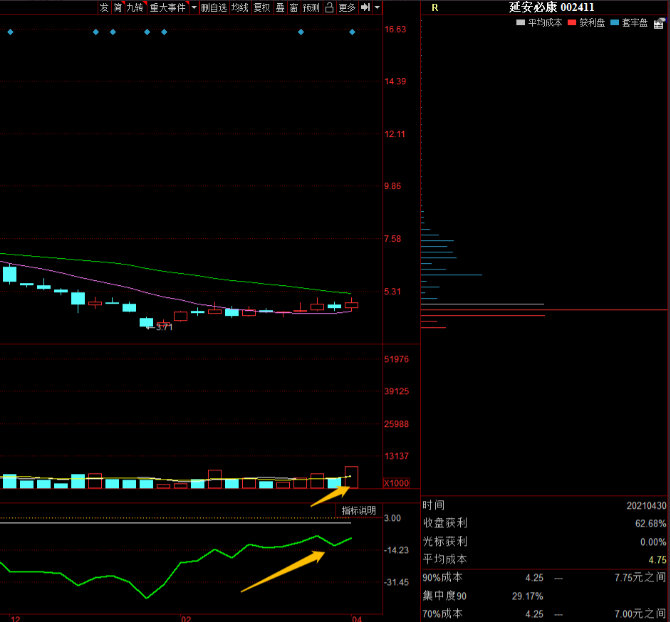The height and width of the screenshot is (622, 670).
Task: Click the last red volume bar
Action: 351,477
